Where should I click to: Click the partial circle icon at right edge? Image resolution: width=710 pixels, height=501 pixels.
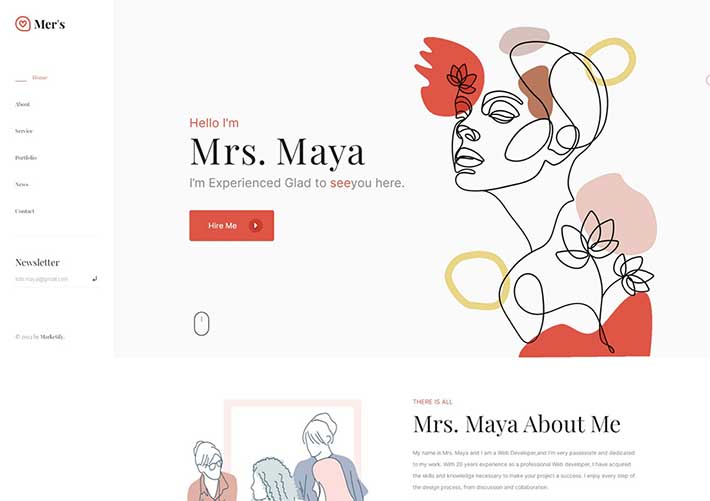pyautogui.click(x=707, y=80)
